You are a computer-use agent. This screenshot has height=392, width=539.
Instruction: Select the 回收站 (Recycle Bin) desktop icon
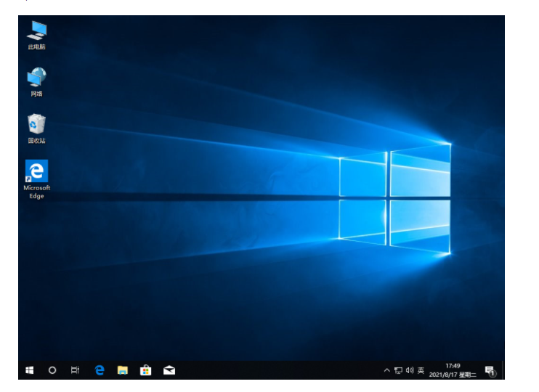coord(36,126)
